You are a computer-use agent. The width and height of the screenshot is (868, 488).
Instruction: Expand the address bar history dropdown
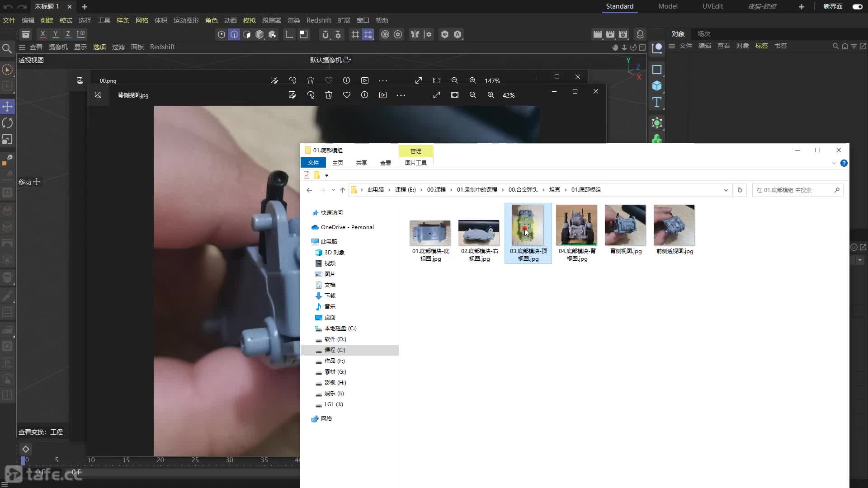click(x=726, y=190)
